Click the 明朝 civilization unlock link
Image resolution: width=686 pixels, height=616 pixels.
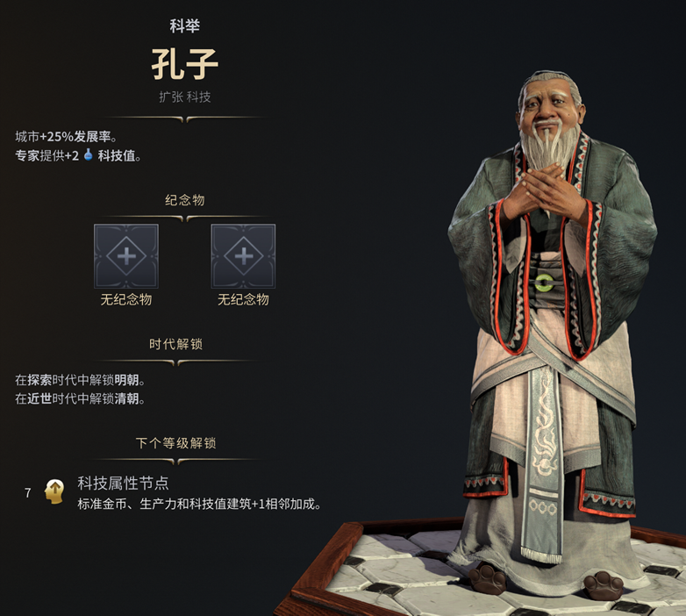pos(127,380)
